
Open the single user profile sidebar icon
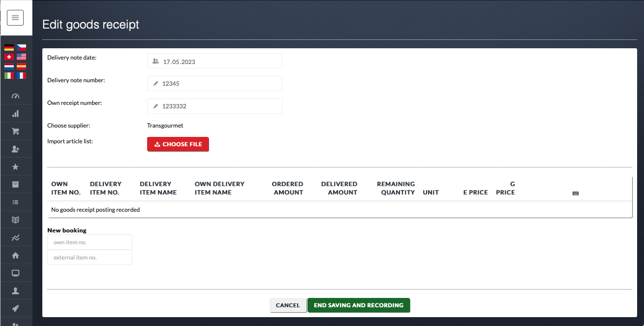pos(15,291)
